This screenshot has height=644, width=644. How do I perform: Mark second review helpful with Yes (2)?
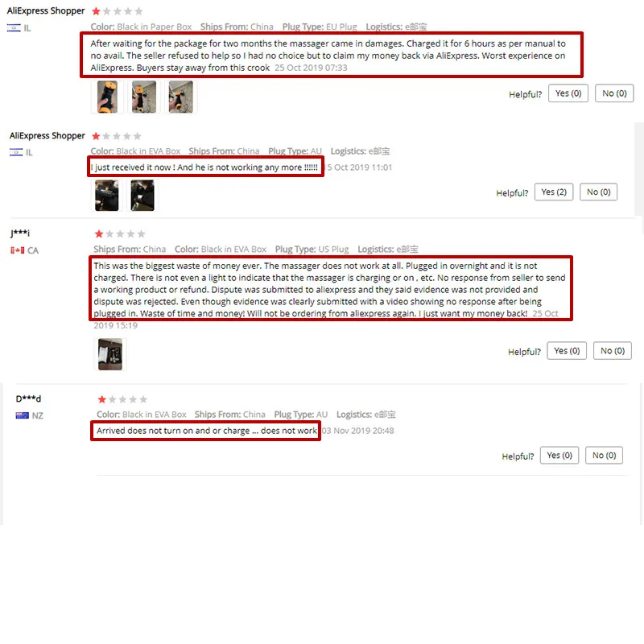click(554, 192)
